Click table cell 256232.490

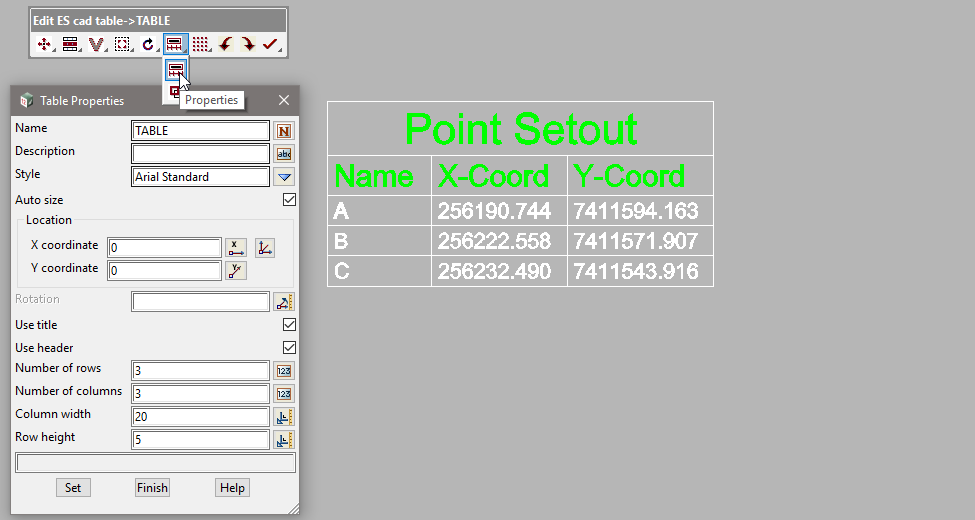click(499, 271)
